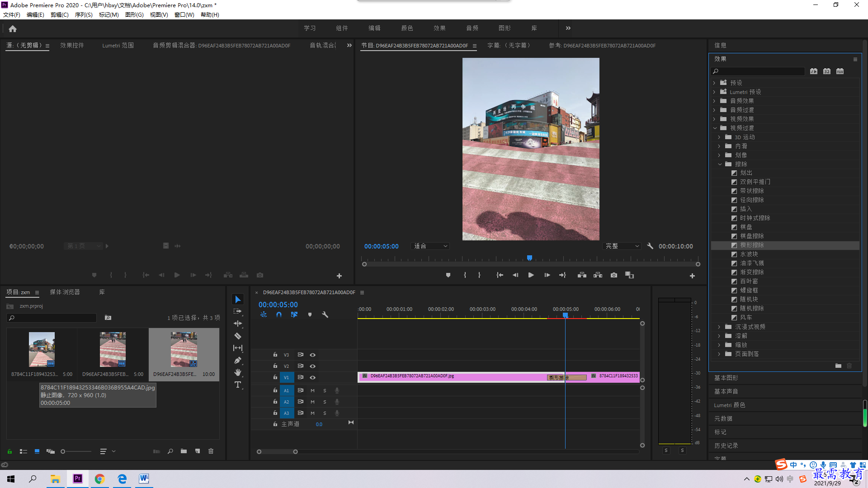The height and width of the screenshot is (488, 868).
Task: Toggle V3 track output eye
Action: click(312, 355)
